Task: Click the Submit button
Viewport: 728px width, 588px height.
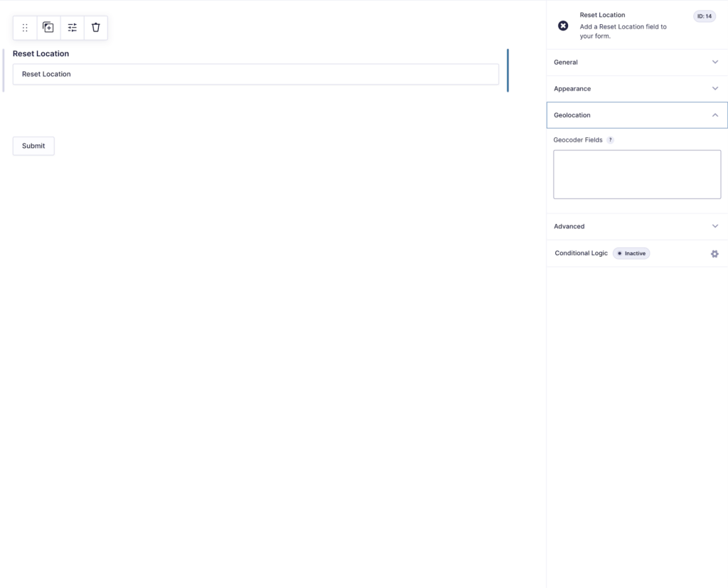Action: click(x=33, y=146)
